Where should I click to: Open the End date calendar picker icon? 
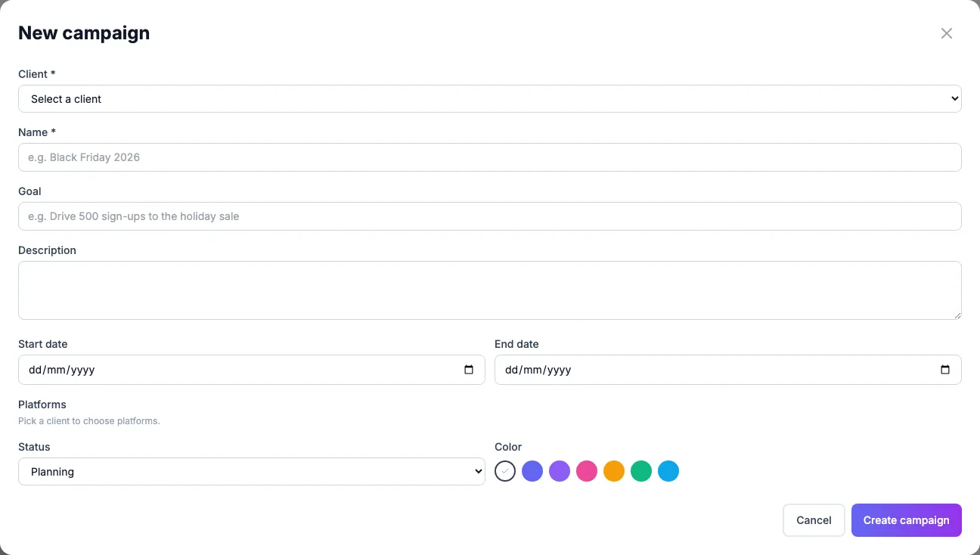(945, 370)
